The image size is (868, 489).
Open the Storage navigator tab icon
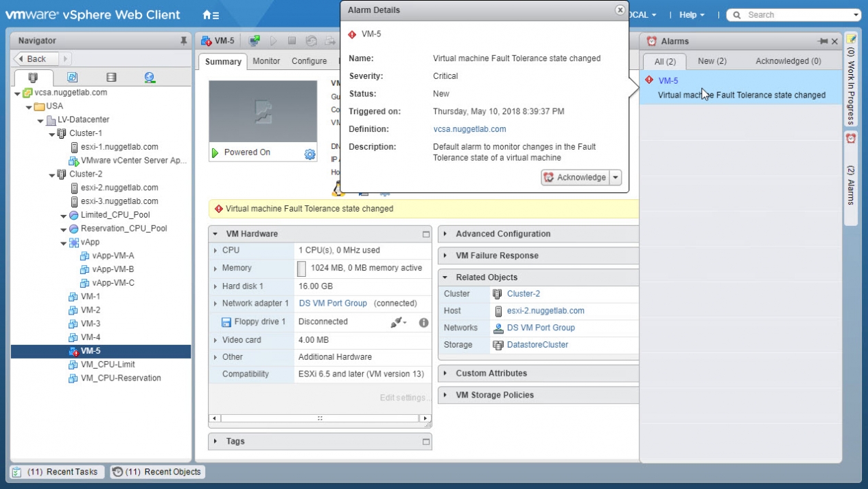111,78
